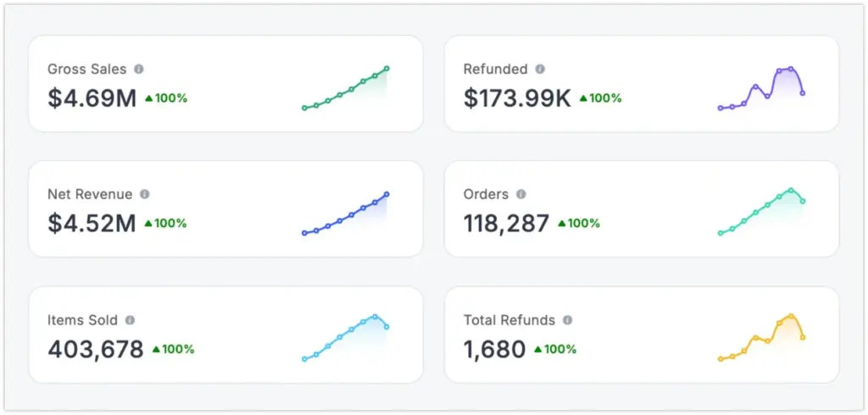The width and height of the screenshot is (868, 415).
Task: Click the yellow Total Refunds sparkline
Action: tap(761, 337)
